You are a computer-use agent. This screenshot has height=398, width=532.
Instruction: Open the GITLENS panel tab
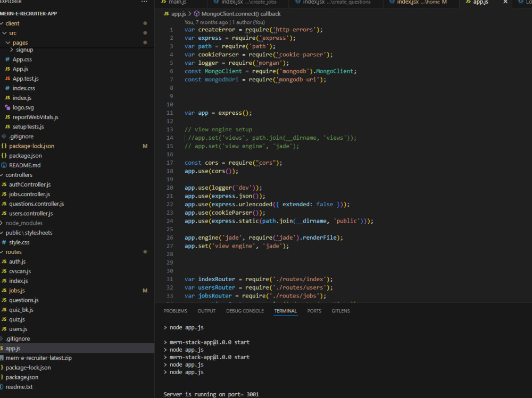click(x=340, y=311)
